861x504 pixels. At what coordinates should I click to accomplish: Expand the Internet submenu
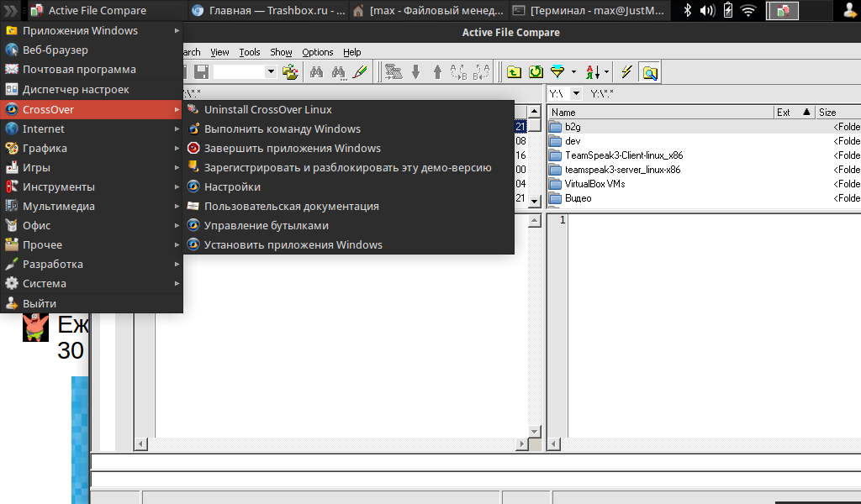[x=92, y=129]
